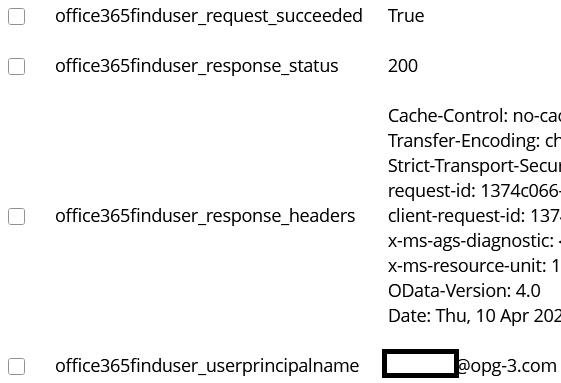Click the client-request-id header line

click(x=474, y=216)
